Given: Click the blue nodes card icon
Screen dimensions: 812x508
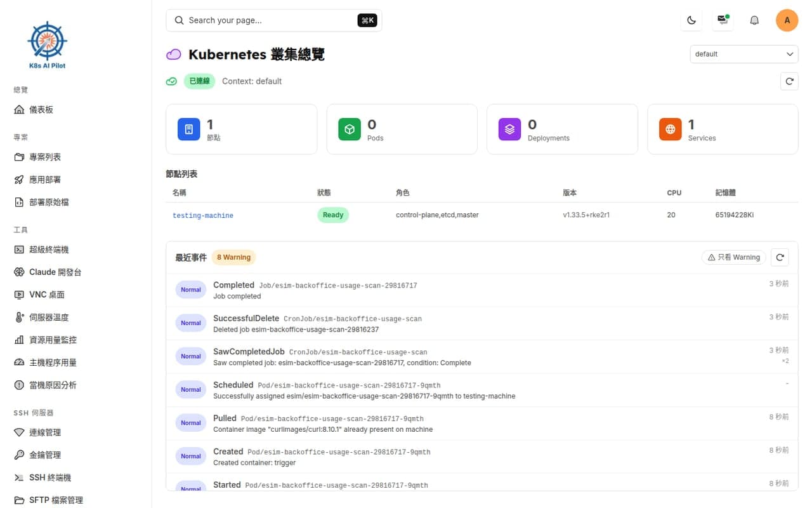Looking at the screenshot, I should tap(189, 130).
